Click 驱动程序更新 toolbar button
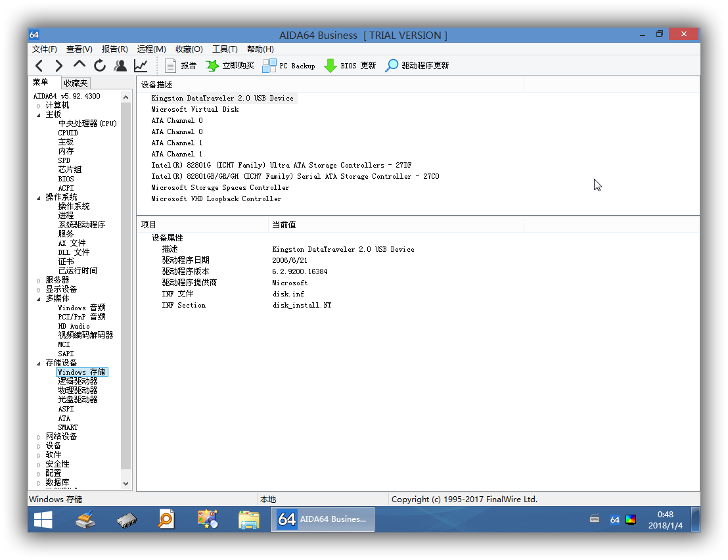 coord(417,66)
